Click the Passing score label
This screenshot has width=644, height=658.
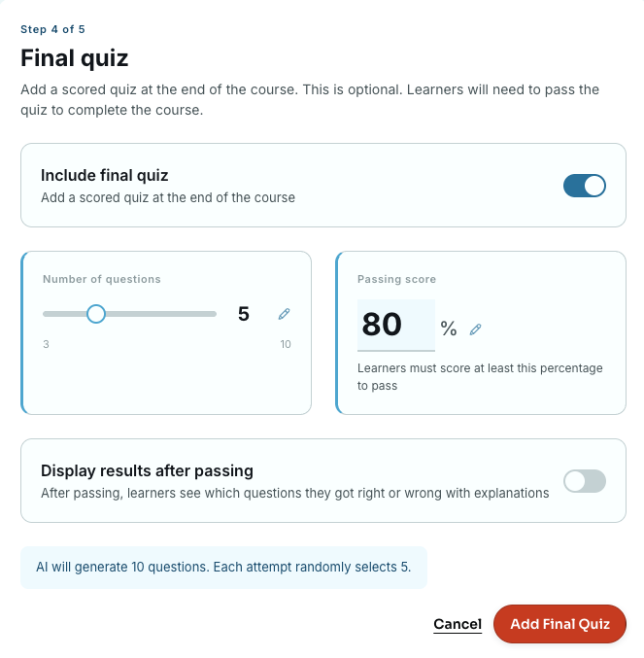pyautogui.click(x=396, y=279)
